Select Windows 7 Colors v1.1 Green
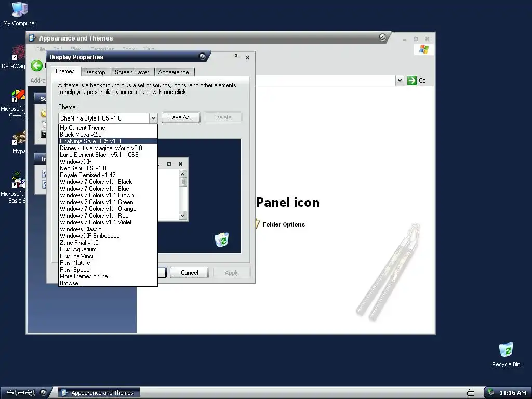532x399 pixels. [x=108, y=202]
